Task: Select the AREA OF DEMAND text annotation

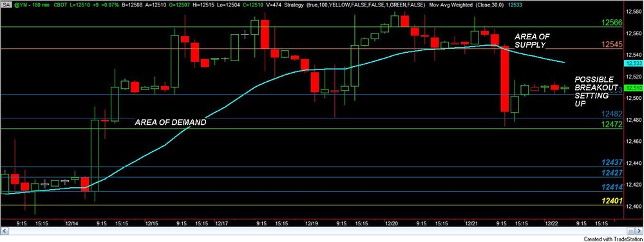Action: pos(171,122)
